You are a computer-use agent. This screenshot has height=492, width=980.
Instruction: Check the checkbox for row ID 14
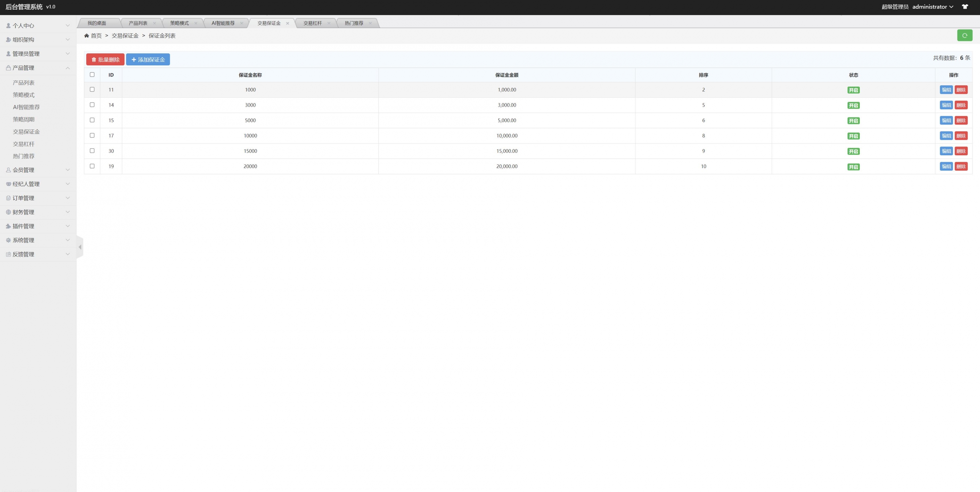(92, 105)
